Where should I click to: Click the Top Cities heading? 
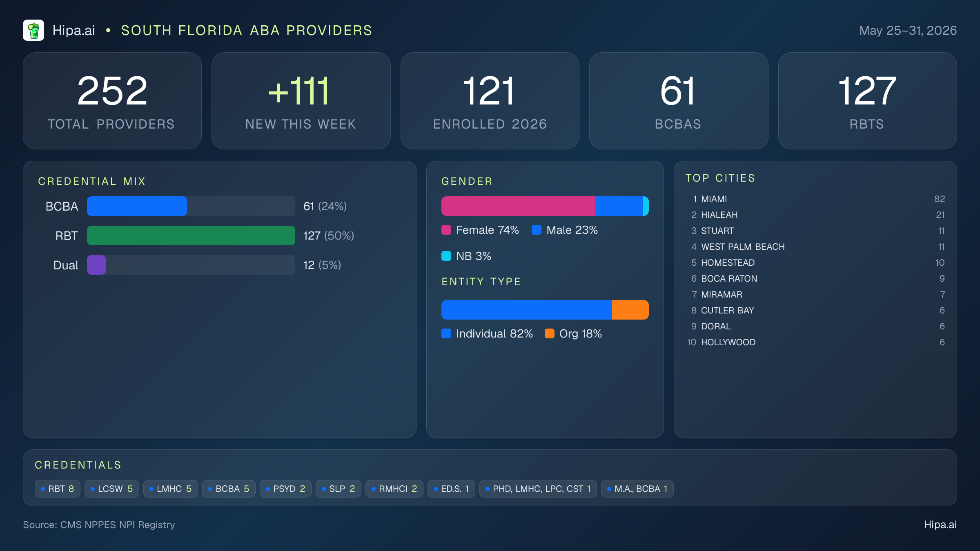pos(720,178)
